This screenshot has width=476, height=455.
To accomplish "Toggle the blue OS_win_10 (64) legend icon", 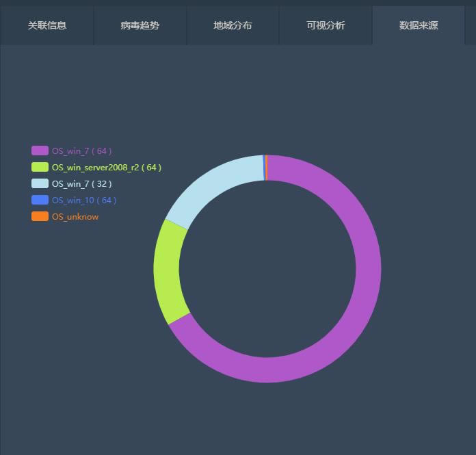I will [x=40, y=200].
